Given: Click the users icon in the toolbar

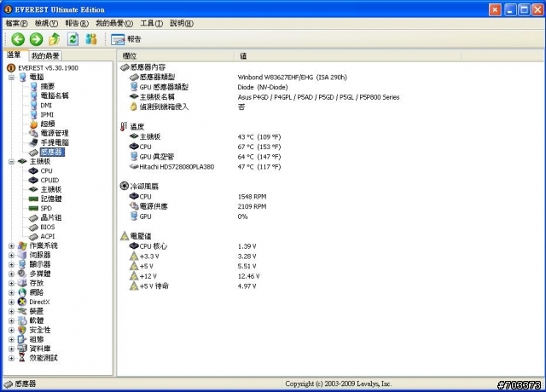Looking at the screenshot, I should [x=91, y=39].
